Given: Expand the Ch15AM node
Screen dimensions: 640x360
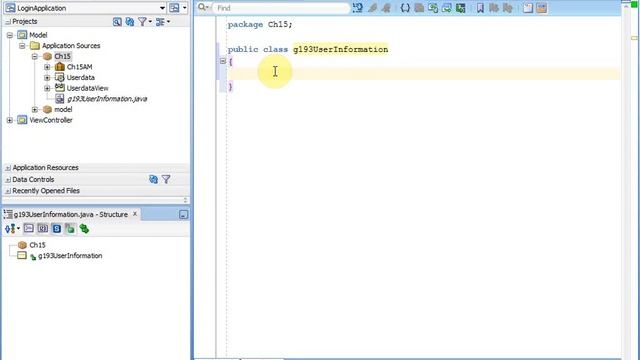Looking at the screenshot, I should point(47,67).
